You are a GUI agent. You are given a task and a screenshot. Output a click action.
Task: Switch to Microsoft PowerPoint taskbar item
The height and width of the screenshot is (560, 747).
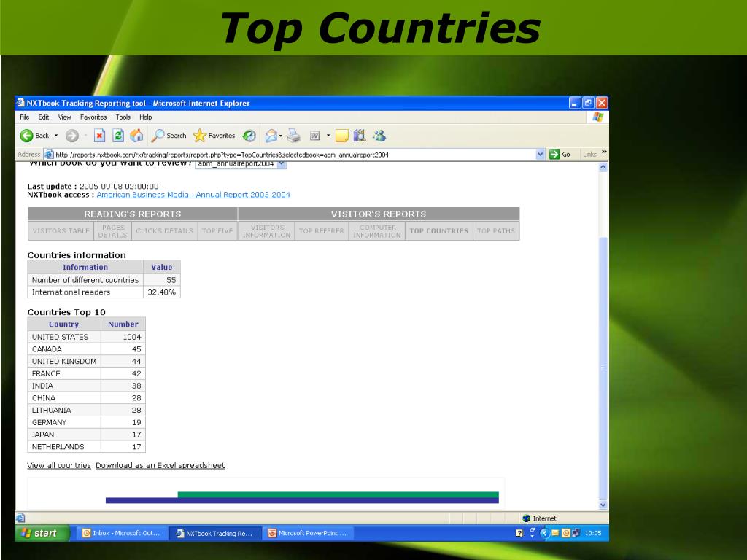point(309,533)
